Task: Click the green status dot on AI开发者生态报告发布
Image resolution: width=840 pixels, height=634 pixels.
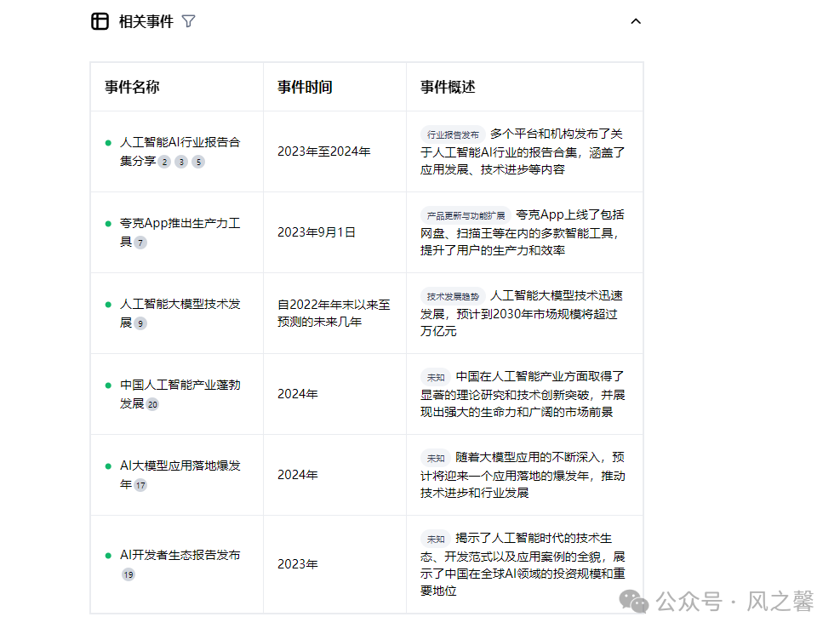Action: 107,554
